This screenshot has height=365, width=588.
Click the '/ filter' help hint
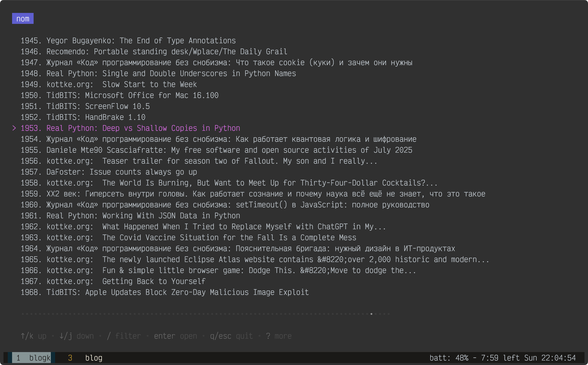[x=124, y=336]
